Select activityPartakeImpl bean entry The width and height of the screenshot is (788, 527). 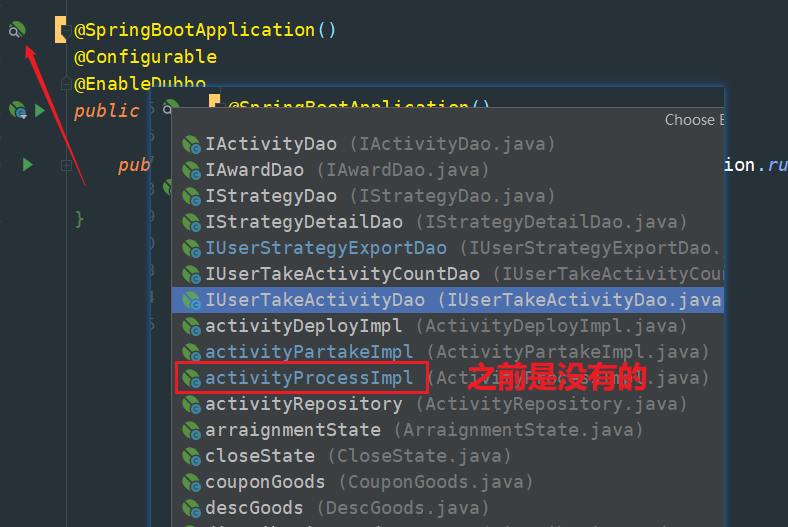coord(447,352)
